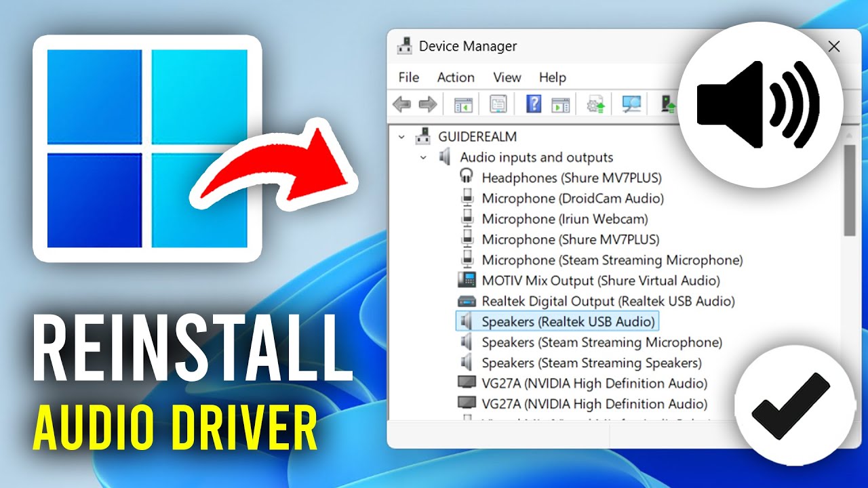This screenshot has width=868, height=488.
Task: Click the blue question mark Help icon
Action: [534, 104]
